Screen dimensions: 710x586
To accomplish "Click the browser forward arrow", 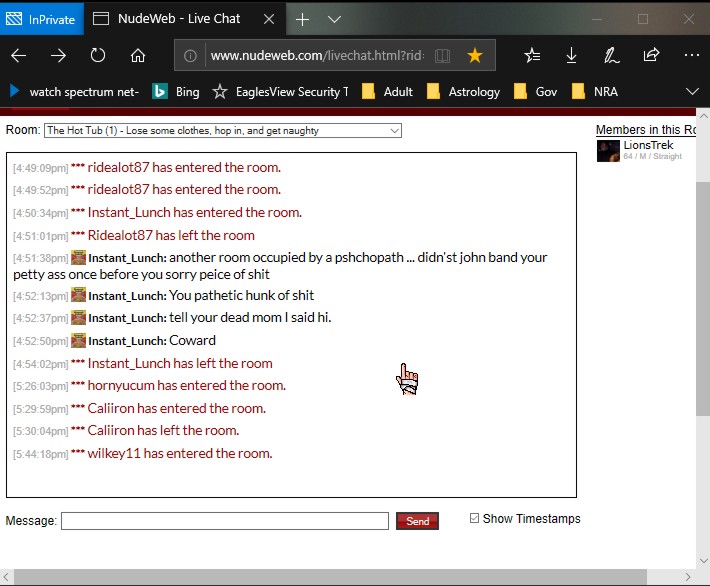I will point(59,56).
